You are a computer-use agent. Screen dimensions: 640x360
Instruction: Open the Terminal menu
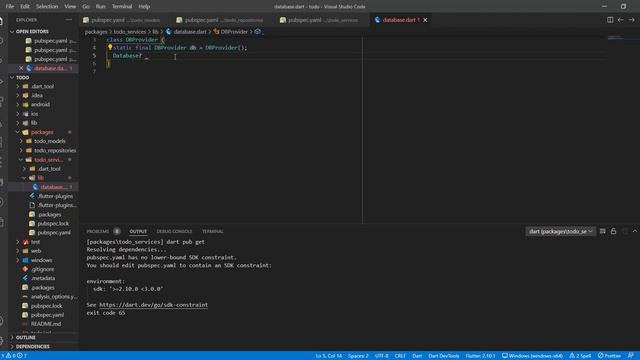coord(122,6)
